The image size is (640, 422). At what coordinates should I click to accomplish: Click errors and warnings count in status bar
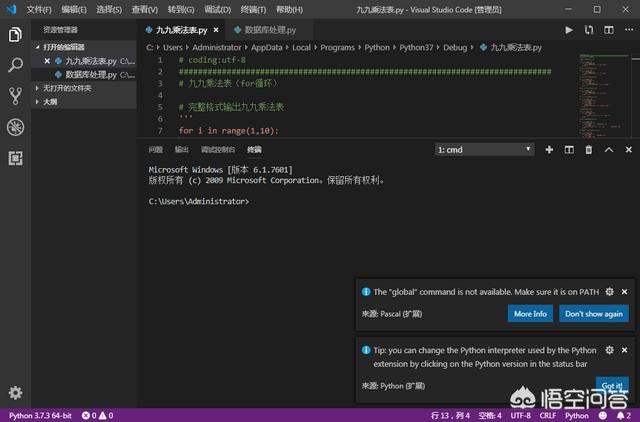[97, 415]
